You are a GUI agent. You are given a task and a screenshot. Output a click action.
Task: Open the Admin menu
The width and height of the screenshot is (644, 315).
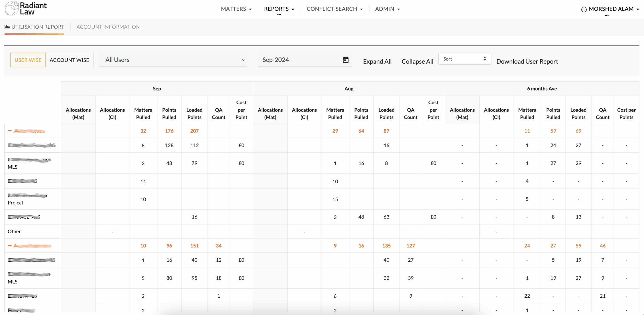(x=387, y=9)
